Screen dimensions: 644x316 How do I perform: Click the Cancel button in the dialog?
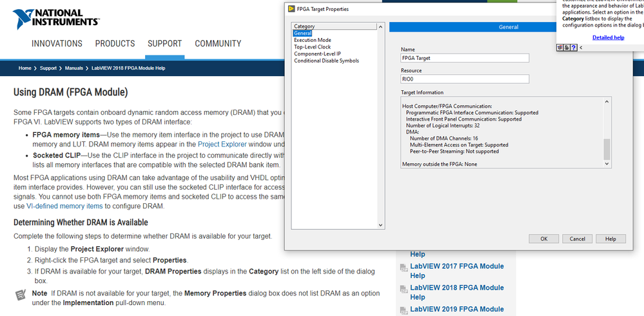(x=577, y=239)
